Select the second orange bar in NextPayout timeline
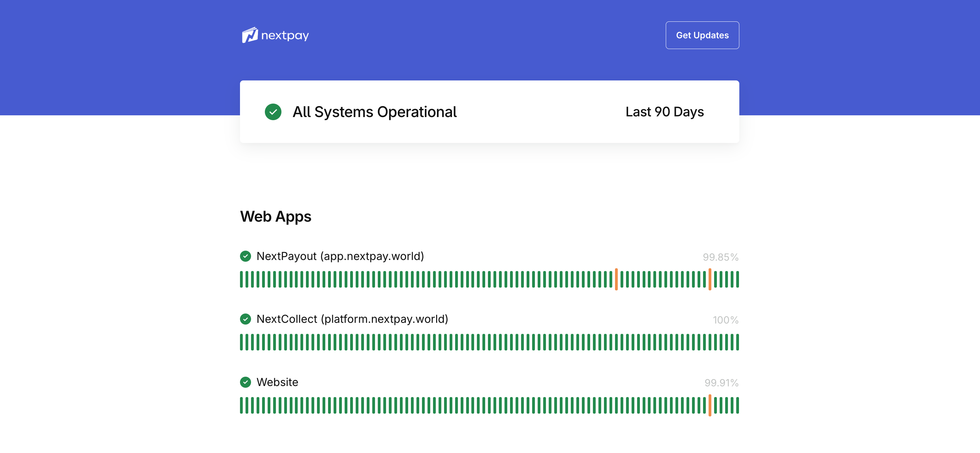This screenshot has width=980, height=453. point(710,279)
